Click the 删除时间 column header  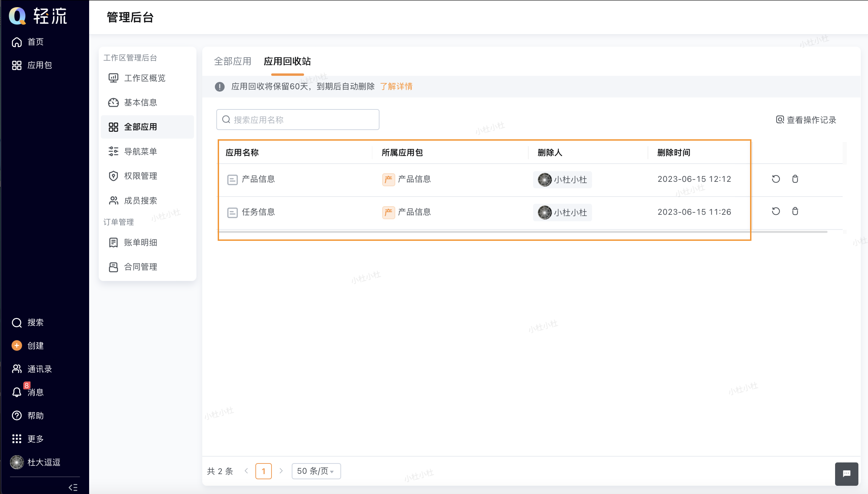pos(674,153)
